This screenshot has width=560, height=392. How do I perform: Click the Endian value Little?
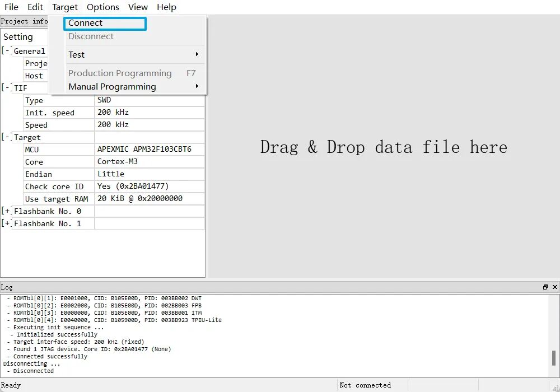(111, 174)
